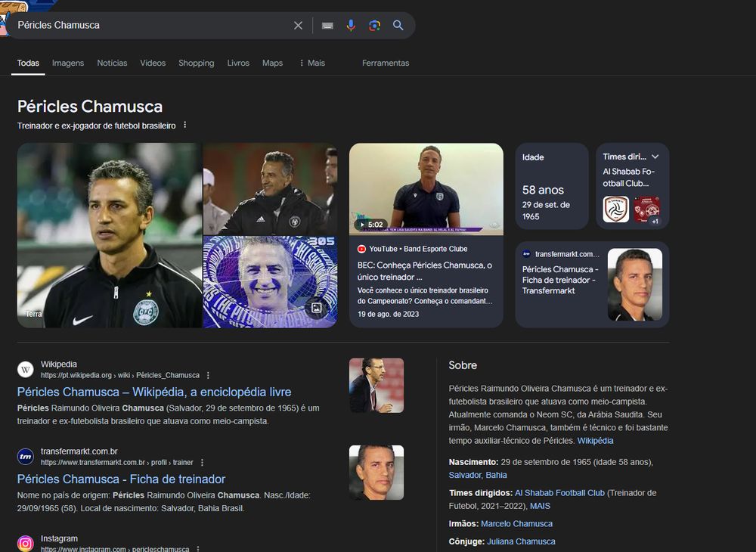Screen dimensions: 756x552
Task: Click the www.transfermarkt.com.br URL breadcrumb
Action: [x=117, y=462]
